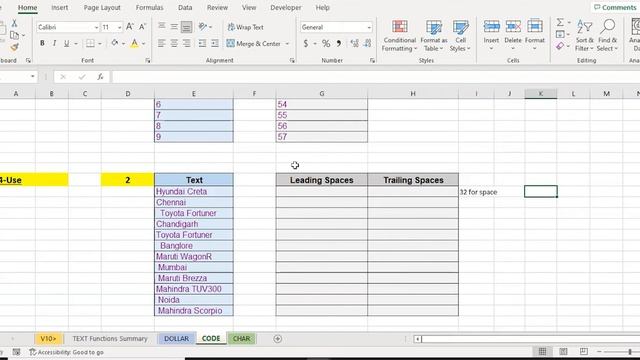Viewport: 640px width, 360px height.
Task: Switch to DOLLAR sheet tab
Action: [176, 338]
